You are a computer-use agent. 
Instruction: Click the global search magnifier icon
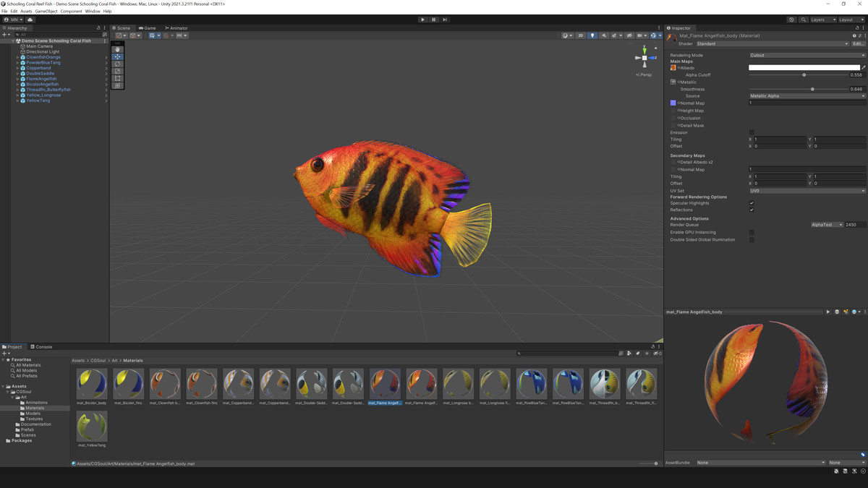pyautogui.click(x=804, y=20)
